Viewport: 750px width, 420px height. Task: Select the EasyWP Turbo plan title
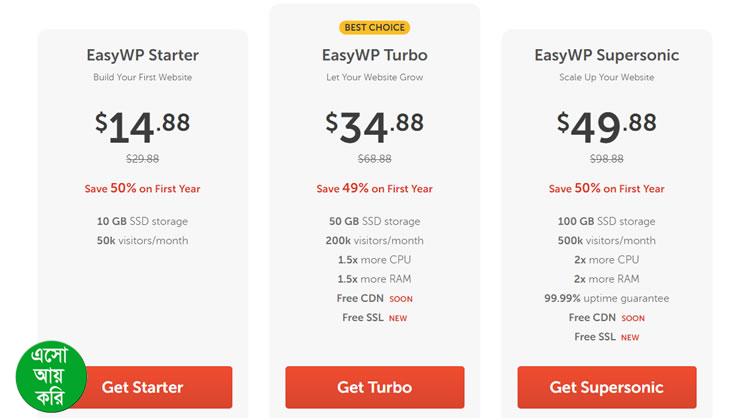(374, 55)
